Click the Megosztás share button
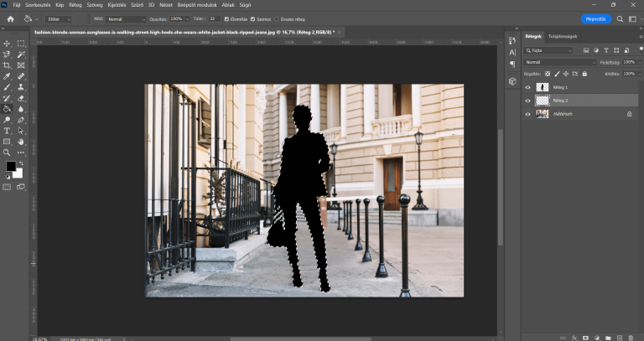 pyautogui.click(x=596, y=19)
